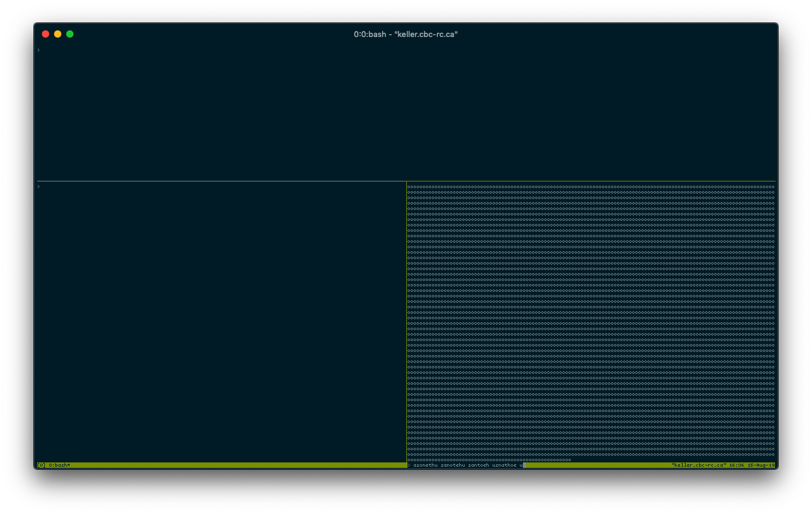This screenshot has width=812, height=514.
Task: Select the top bash pane prompt
Action: pos(38,50)
